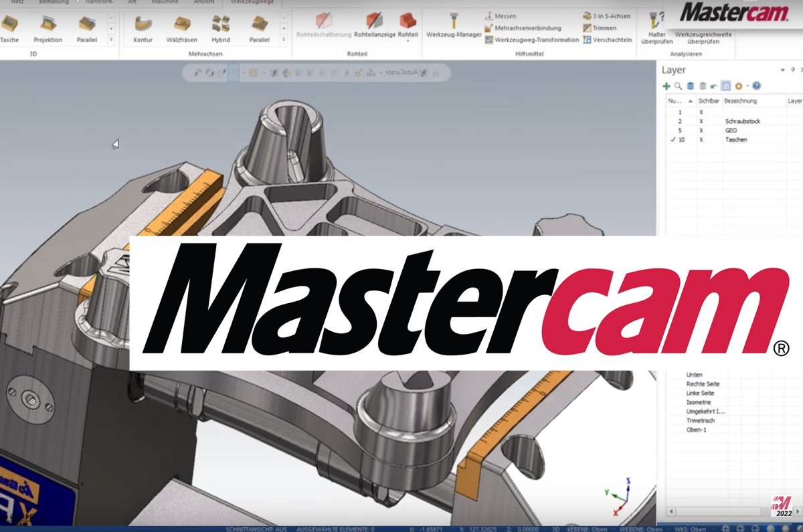Open the Verschachteln nesting tool
Viewport: 803px width, 532px height.
(607, 40)
